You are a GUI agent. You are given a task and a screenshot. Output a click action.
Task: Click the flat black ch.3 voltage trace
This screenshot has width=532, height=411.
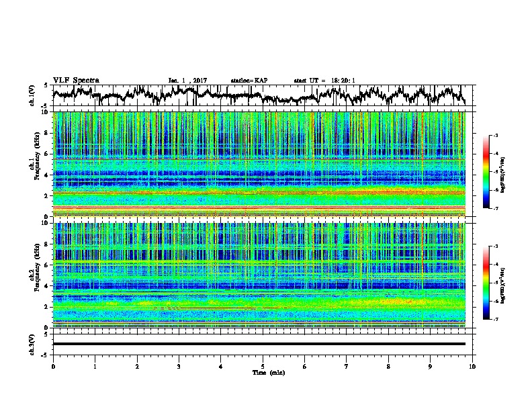click(259, 344)
